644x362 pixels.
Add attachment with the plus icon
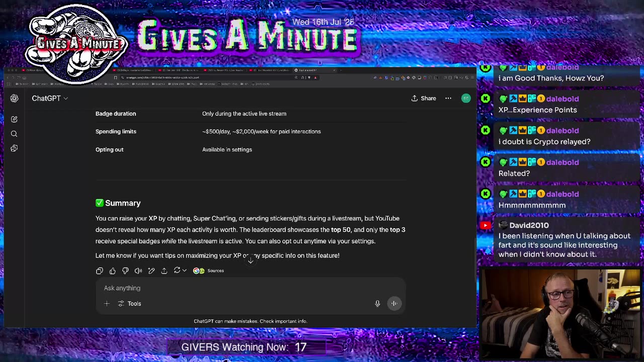[107, 304]
